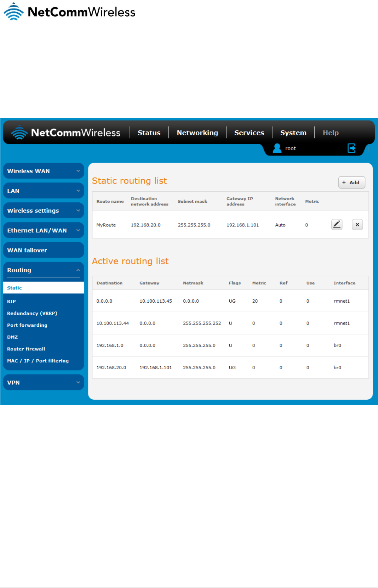378x588 pixels.
Task: Expand the VPN section
Action: coord(44,383)
